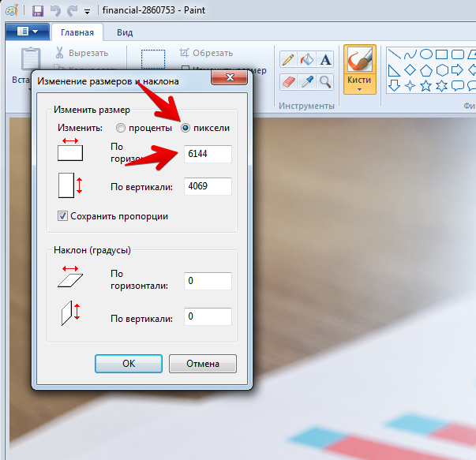The image size is (476, 460).
Task: Select the Six-point star shape
Action: (442, 86)
